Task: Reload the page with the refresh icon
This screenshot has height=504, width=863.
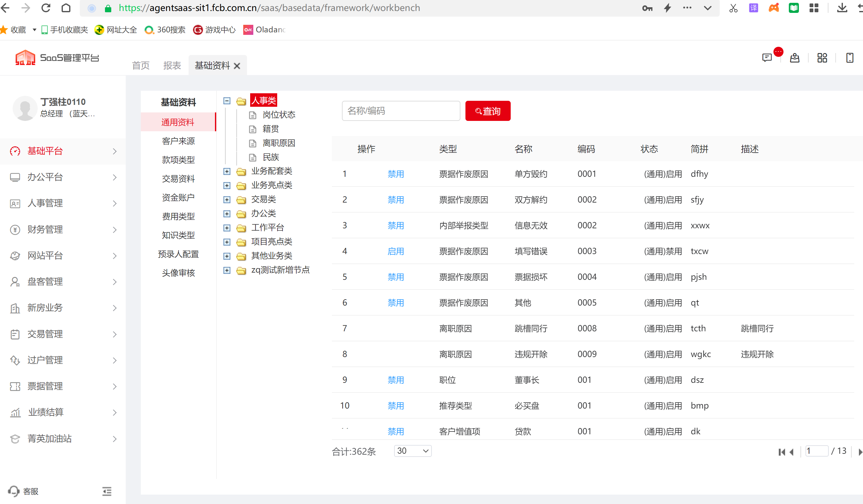Action: pyautogui.click(x=46, y=8)
